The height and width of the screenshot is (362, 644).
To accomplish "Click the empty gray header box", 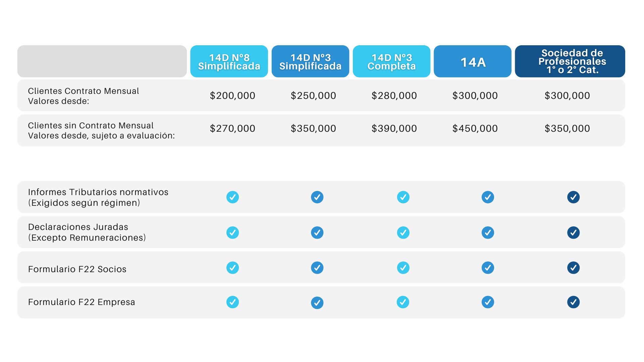I will [102, 61].
